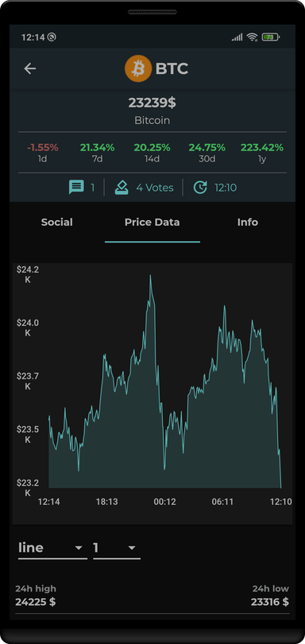
Task: Tap the 4 Votes label
Action: pyautogui.click(x=155, y=188)
